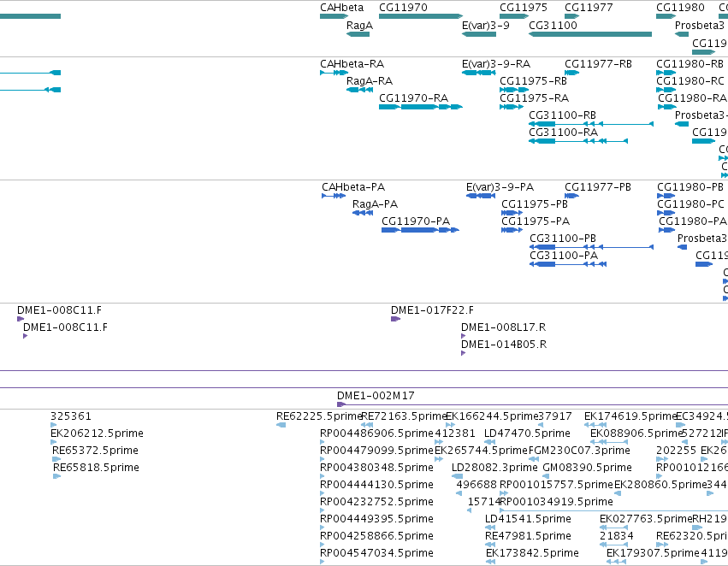Click EST EK174619.5prime

click(630, 416)
